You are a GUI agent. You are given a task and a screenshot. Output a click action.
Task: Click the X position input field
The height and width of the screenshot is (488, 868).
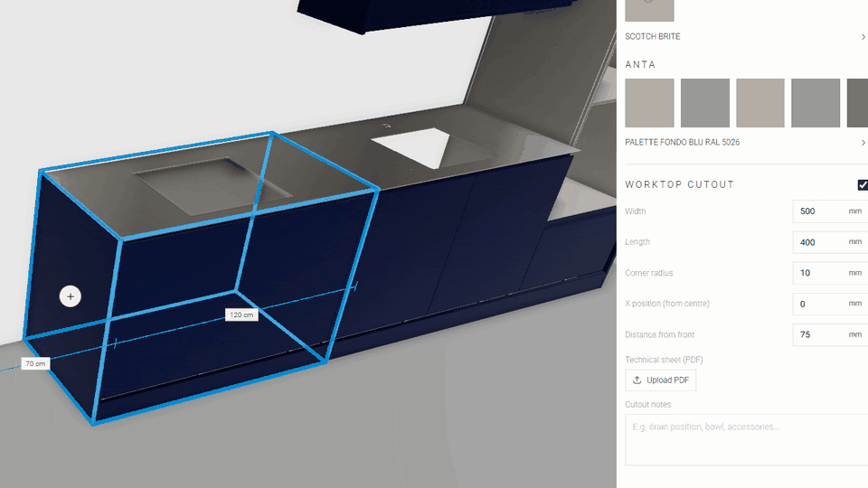830,304
